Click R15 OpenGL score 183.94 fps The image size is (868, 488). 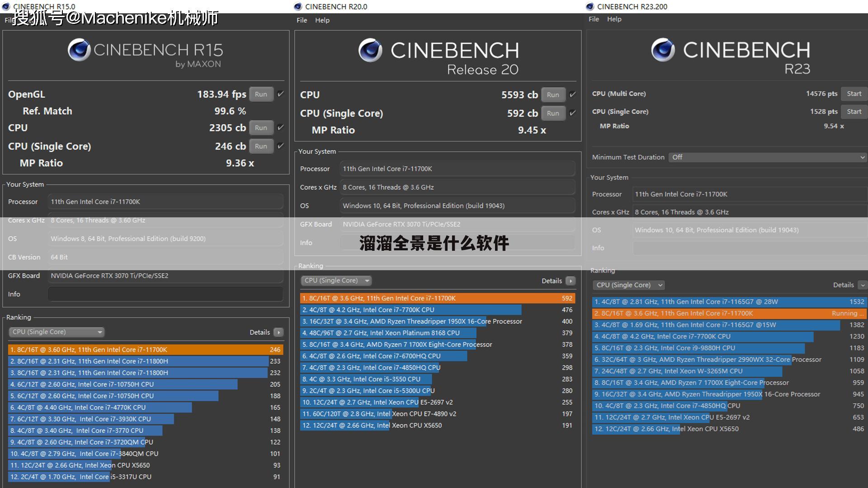[222, 94]
